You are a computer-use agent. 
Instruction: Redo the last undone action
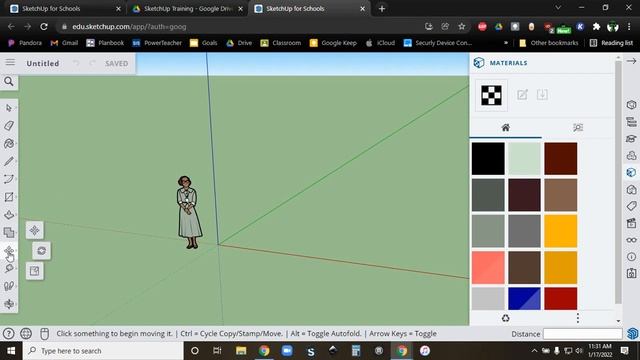click(93, 63)
